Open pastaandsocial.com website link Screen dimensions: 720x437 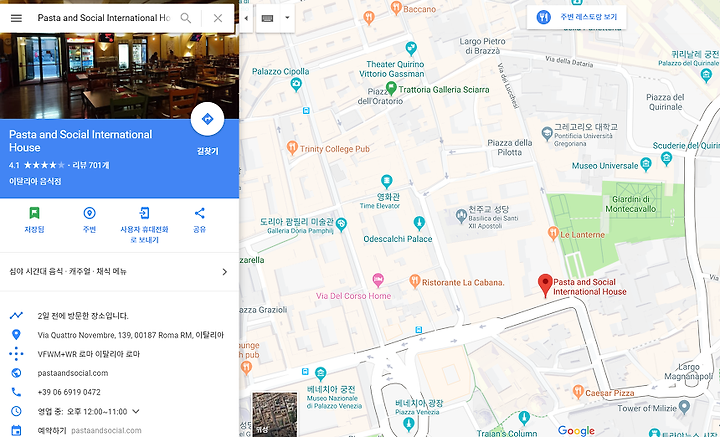coord(73,373)
